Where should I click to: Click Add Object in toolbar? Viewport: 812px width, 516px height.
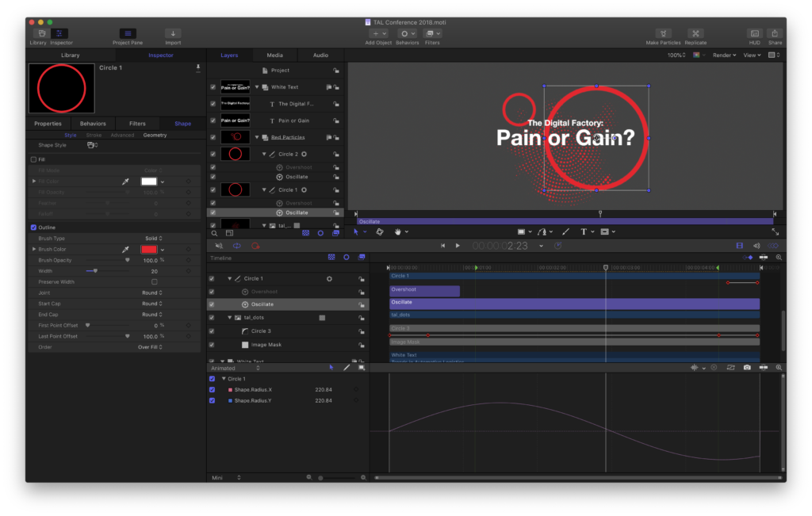378,33
